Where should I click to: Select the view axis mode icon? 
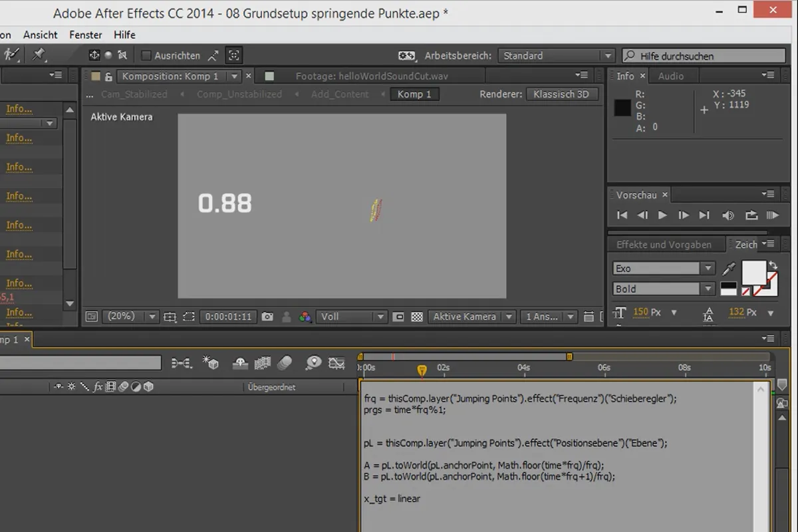[x=122, y=55]
